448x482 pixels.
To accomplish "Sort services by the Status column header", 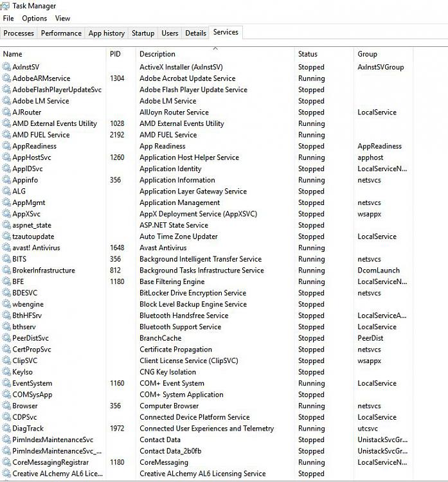I will [324, 54].
